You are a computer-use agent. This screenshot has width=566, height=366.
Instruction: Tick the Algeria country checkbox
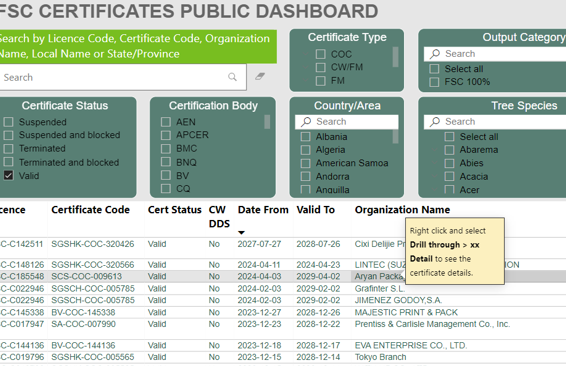[305, 150]
